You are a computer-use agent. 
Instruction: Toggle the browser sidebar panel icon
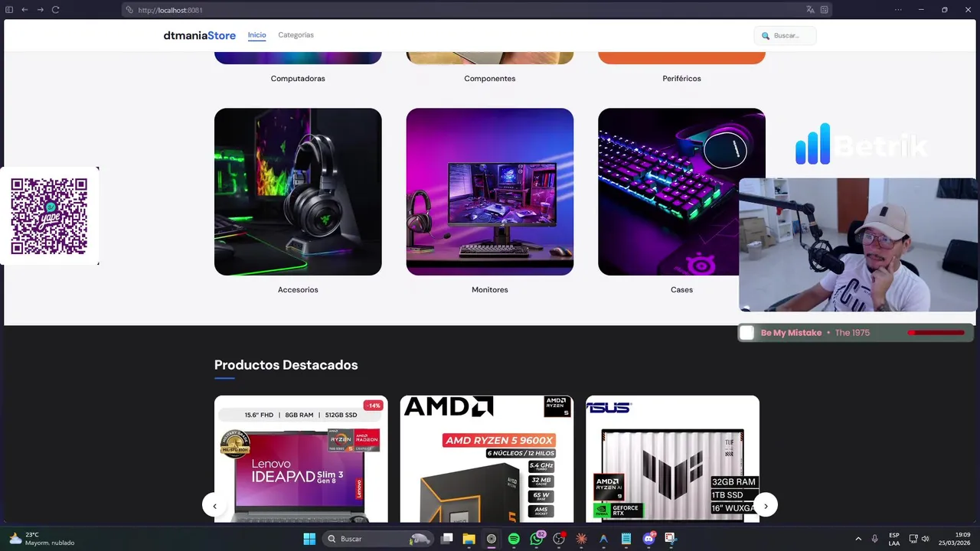[x=10, y=10]
